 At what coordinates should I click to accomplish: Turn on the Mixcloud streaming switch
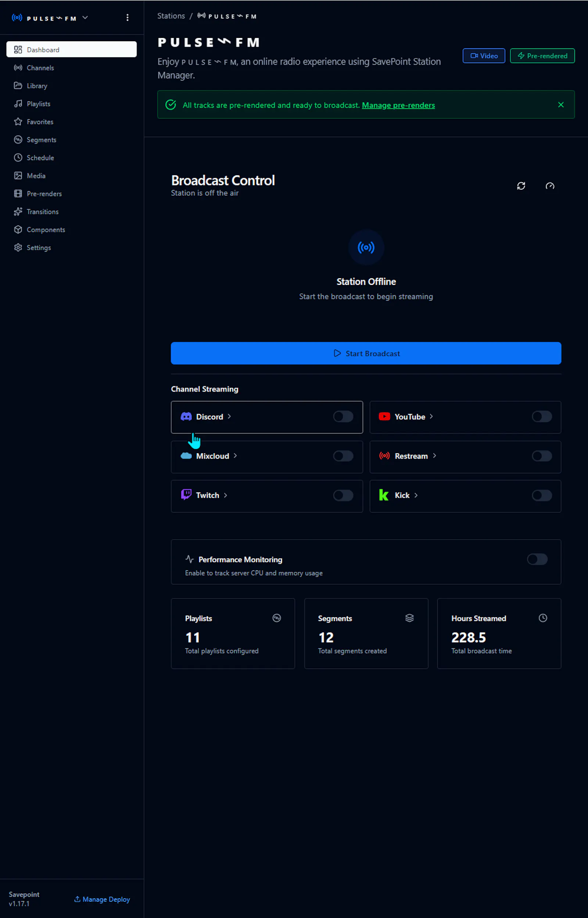343,456
